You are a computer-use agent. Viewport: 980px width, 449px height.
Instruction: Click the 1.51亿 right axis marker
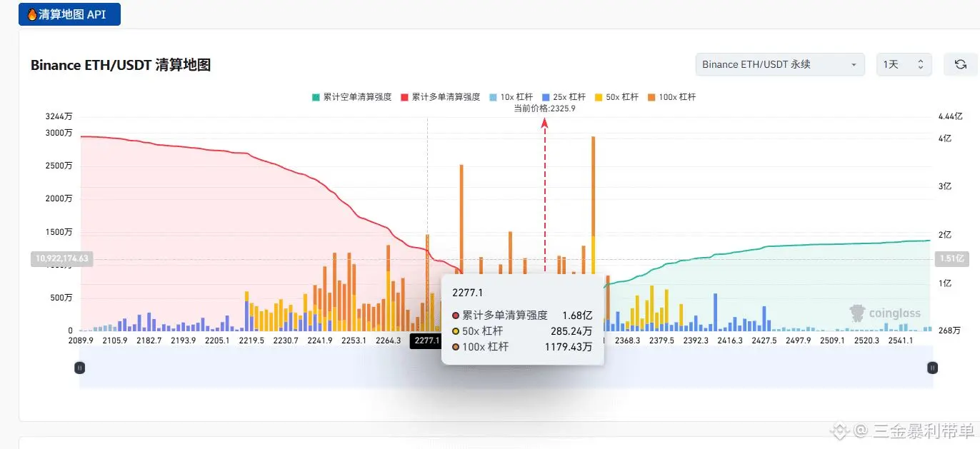point(951,258)
